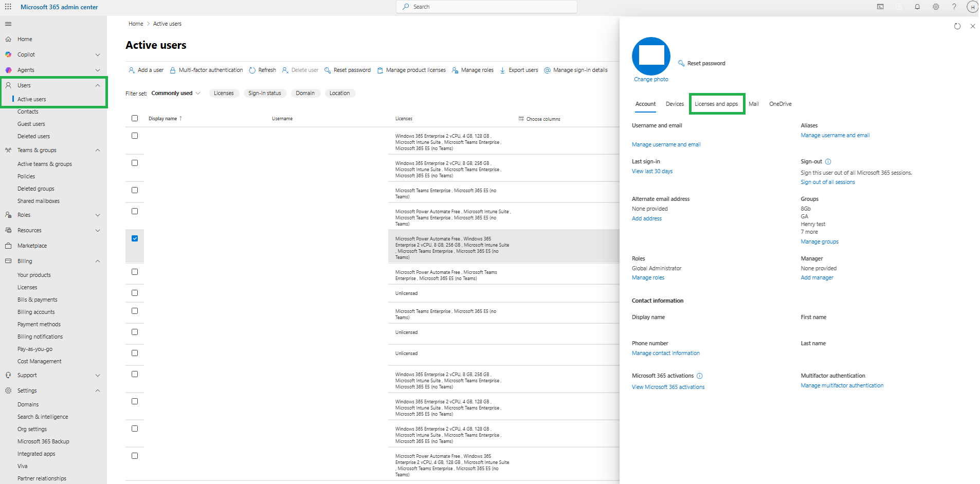Collapse the Users section
Viewport: 980px width, 484px height.
point(98,85)
